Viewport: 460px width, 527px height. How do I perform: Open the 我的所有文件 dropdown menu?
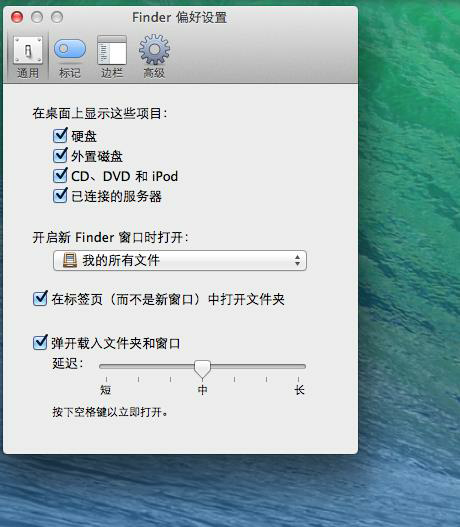[180, 260]
